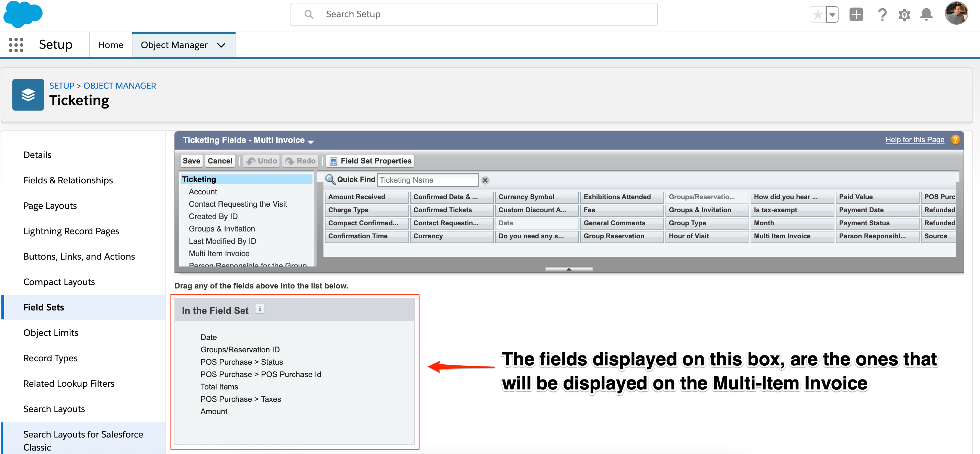Collapse the field palette with the handle

[x=569, y=269]
